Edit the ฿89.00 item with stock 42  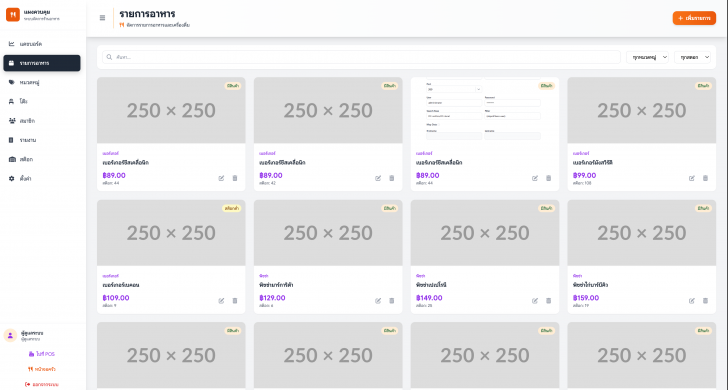[x=378, y=178]
